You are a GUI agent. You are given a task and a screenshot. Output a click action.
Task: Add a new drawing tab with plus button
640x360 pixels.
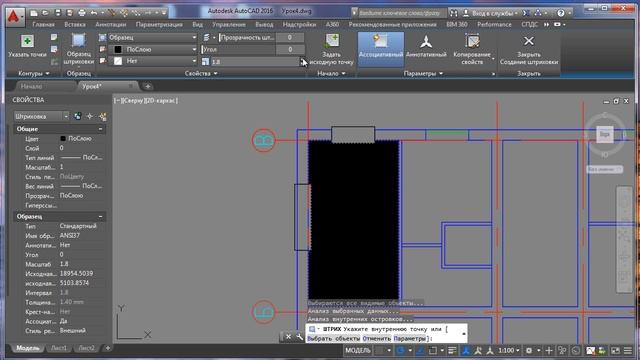pos(148,87)
